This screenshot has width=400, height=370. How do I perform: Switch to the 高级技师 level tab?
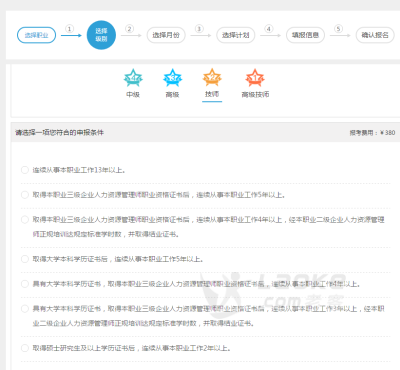coord(255,95)
